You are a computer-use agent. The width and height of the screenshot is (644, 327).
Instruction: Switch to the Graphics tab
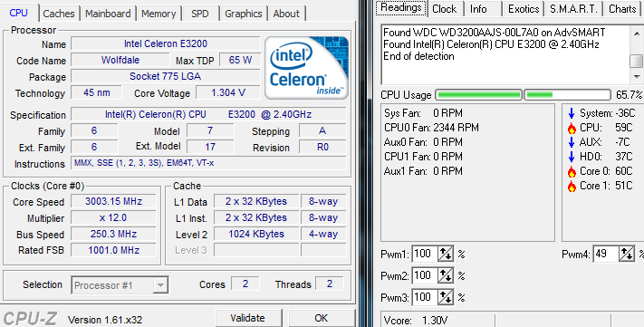tap(243, 14)
